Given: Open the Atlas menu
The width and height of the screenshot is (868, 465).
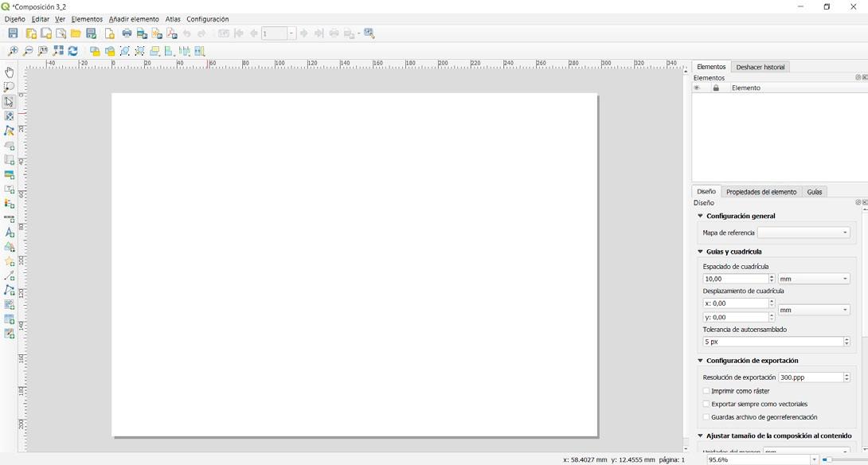Looking at the screenshot, I should coord(173,19).
